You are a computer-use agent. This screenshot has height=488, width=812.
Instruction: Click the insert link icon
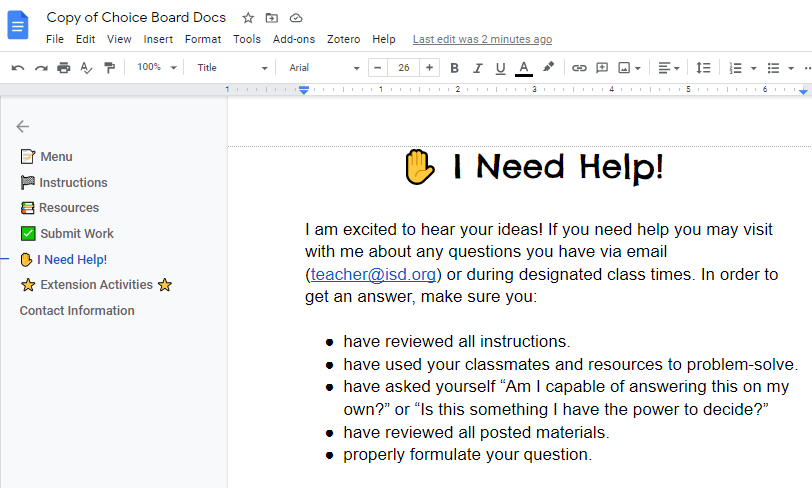coord(579,68)
